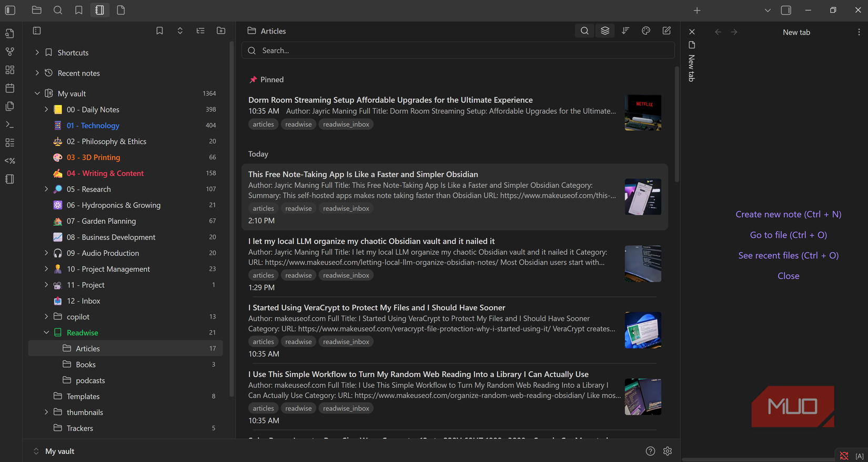Viewport: 868px width, 462px height.
Task: Click the Search field in Articles list
Action: 458,51
